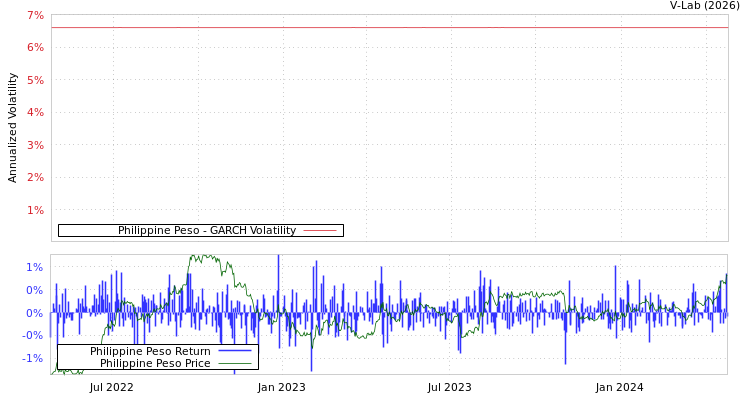The height and width of the screenshot is (400, 750).
Task: Click the blue return bars in lower chart
Action: click(378, 300)
